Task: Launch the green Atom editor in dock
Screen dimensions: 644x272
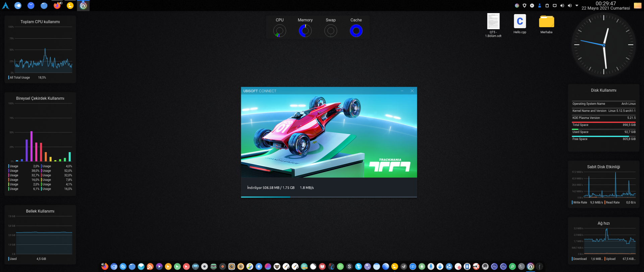Action: (340, 267)
